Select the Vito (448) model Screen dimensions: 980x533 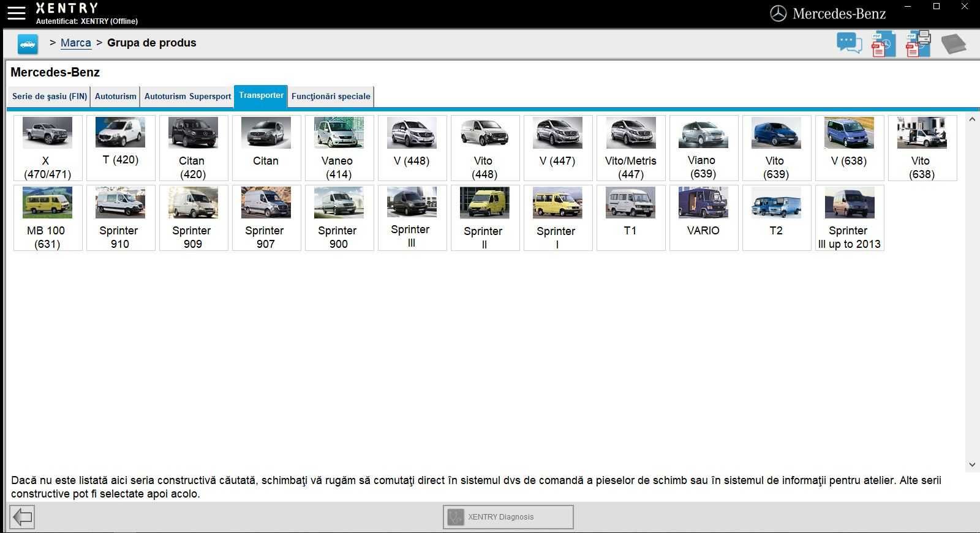tap(485, 148)
